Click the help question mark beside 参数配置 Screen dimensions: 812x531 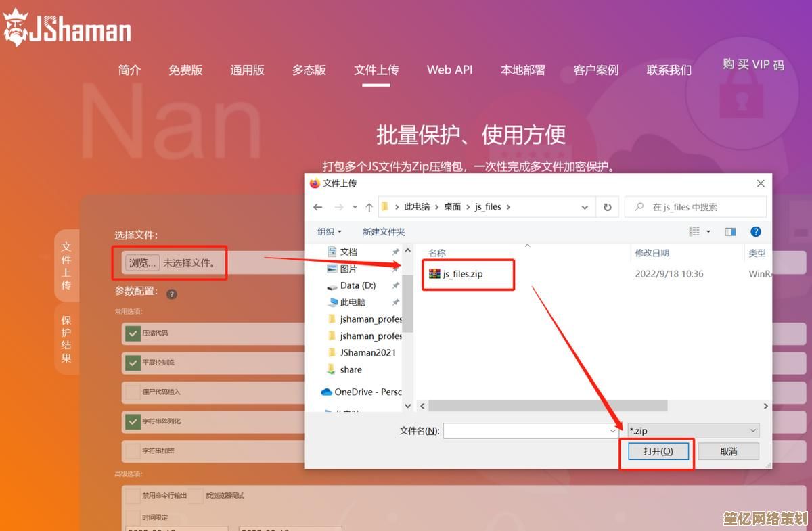[x=172, y=294]
